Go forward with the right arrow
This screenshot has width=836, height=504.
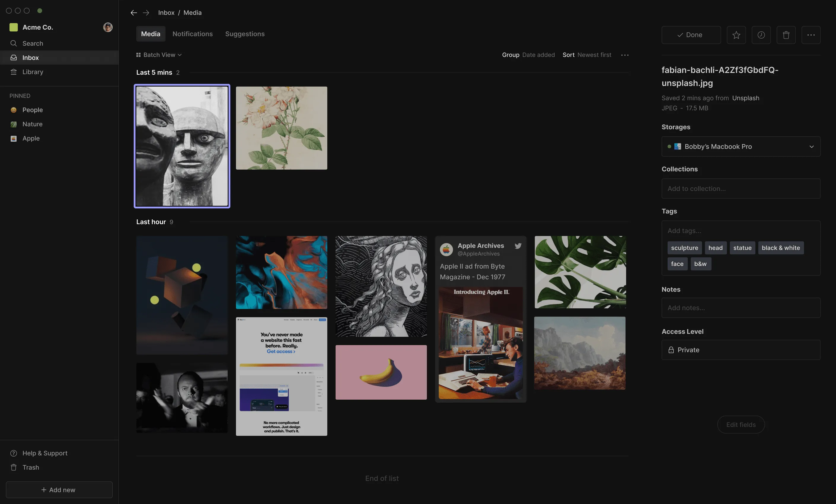pos(146,12)
